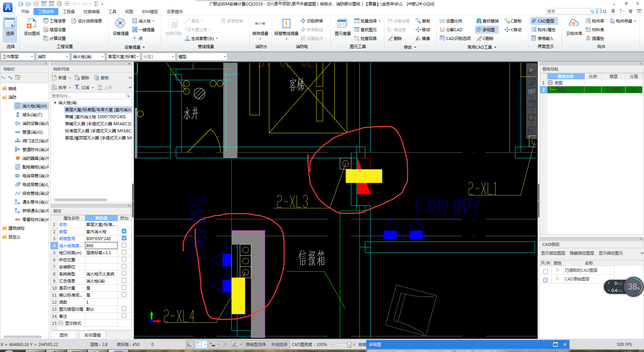Click 镜像 mirror tool
644x352 pixels.
[423, 38]
